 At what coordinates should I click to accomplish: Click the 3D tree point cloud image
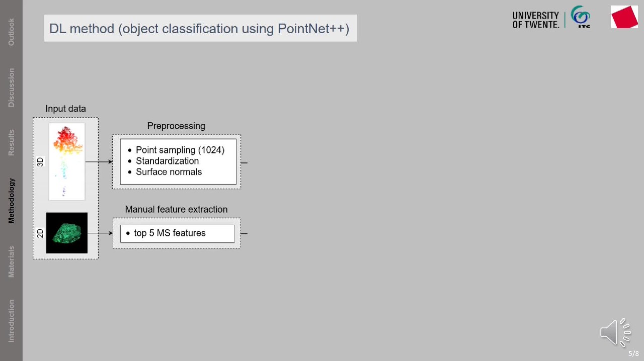pos(67,161)
